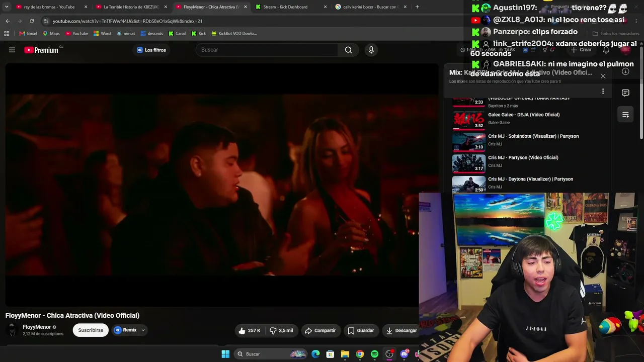The image size is (644, 362).
Task: Open YouTube notifications bell
Action: point(606,50)
